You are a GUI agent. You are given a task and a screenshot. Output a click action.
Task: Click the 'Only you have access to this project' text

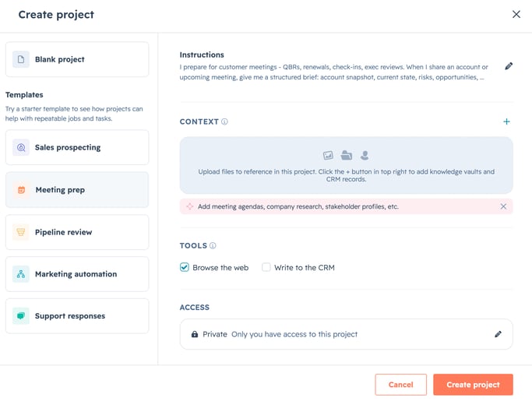pos(294,334)
